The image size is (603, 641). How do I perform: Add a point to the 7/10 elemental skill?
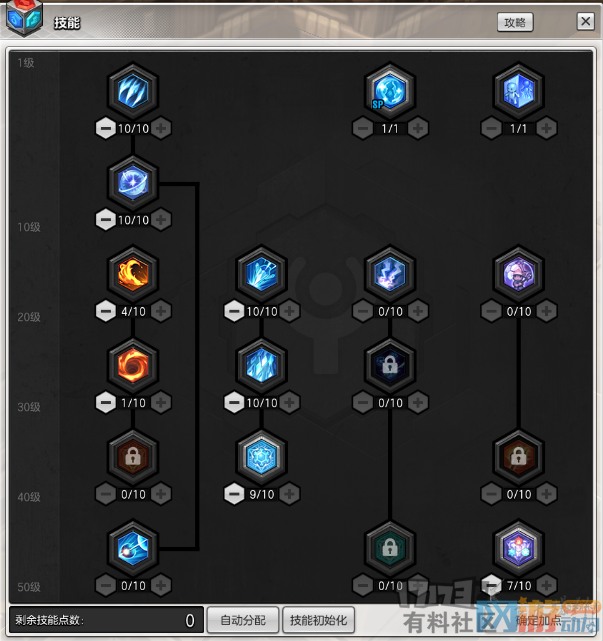(x=546, y=586)
